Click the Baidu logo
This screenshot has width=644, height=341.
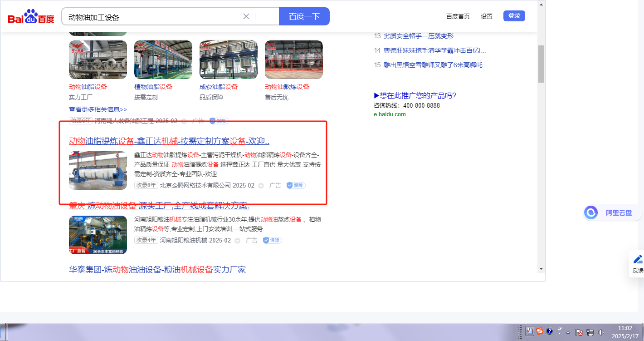(x=31, y=17)
